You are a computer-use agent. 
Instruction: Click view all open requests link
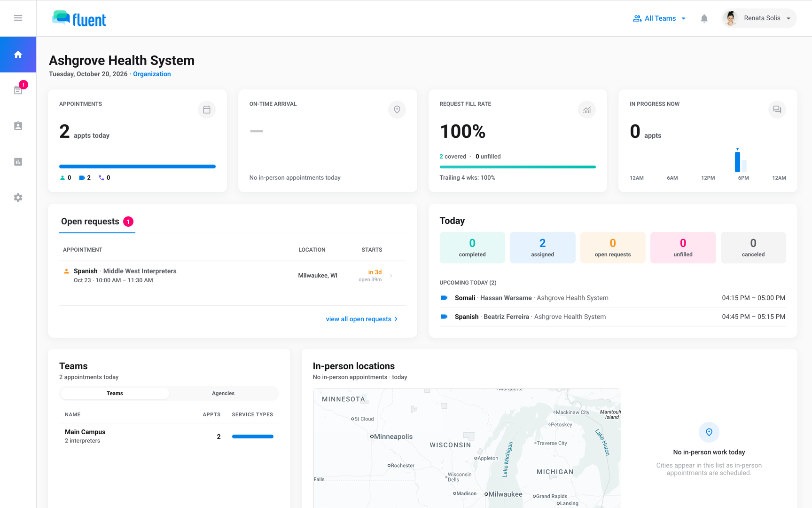click(362, 319)
